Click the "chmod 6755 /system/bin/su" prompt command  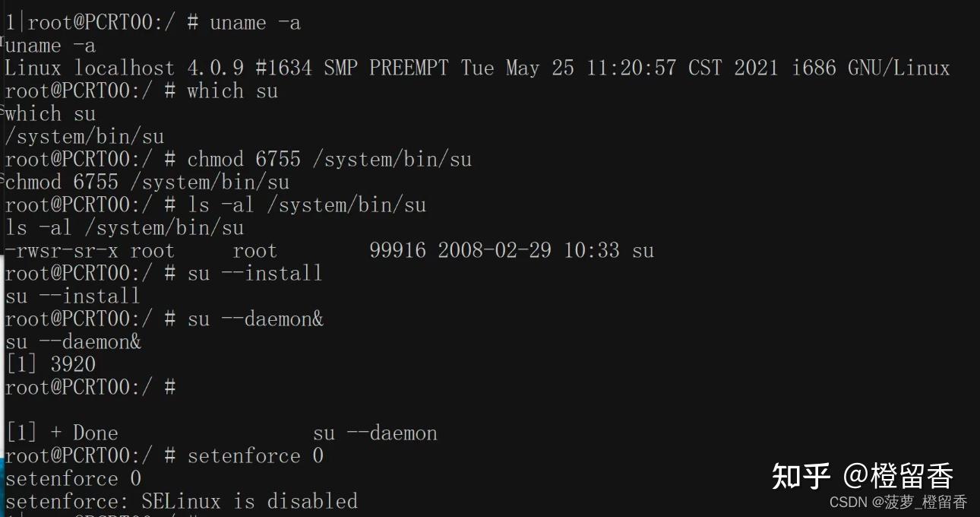click(x=329, y=160)
